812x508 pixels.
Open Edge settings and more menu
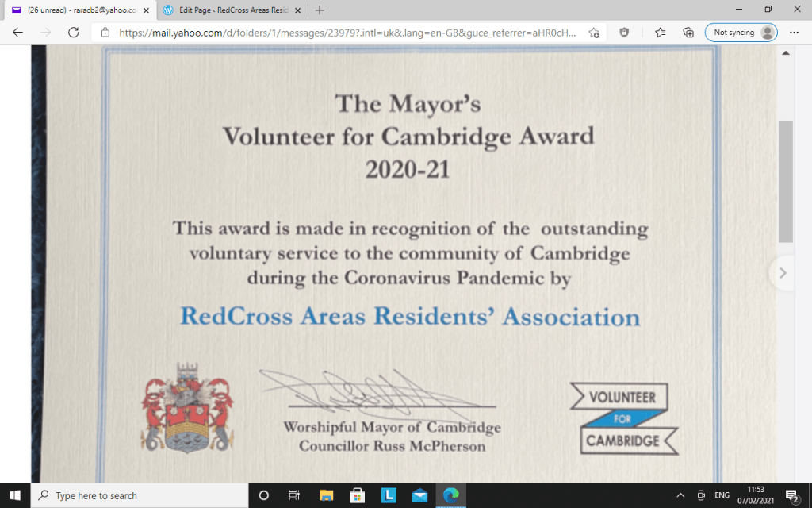tap(795, 33)
